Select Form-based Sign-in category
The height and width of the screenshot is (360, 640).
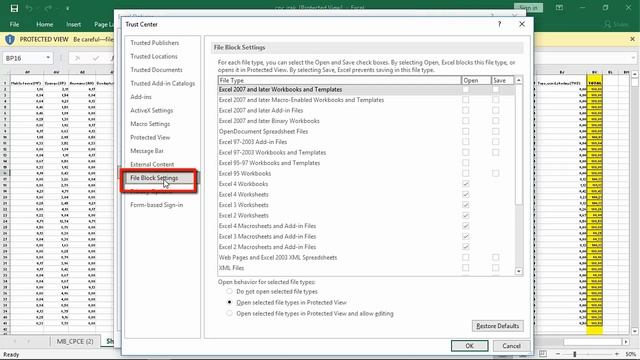(156, 205)
